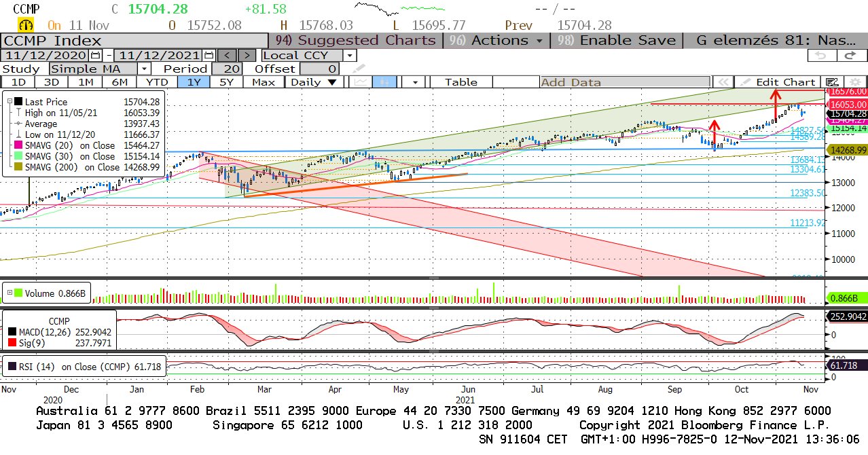The image size is (868, 455).
Task: Select the 1Y time range
Action: point(194,82)
